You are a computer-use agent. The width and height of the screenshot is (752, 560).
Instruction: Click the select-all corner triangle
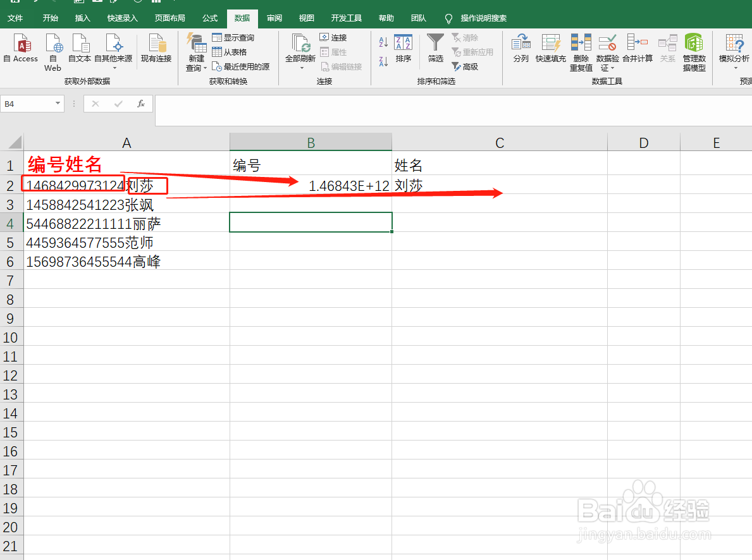coord(15,142)
